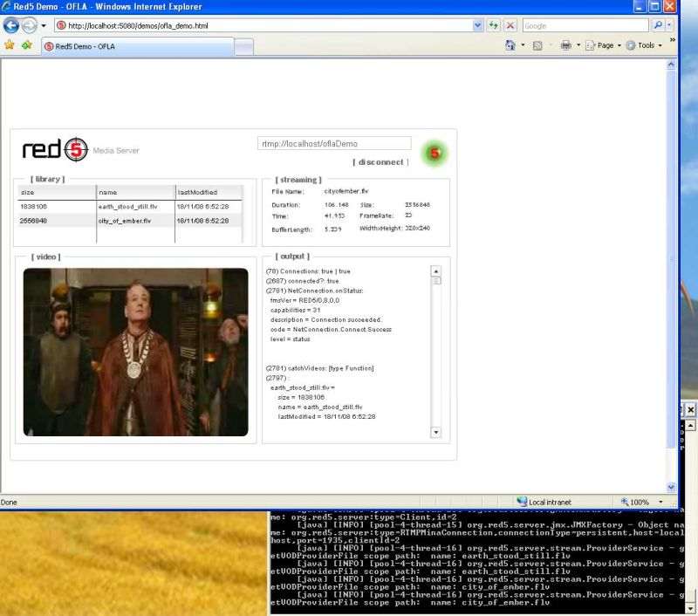Click the Google search box

point(585,26)
